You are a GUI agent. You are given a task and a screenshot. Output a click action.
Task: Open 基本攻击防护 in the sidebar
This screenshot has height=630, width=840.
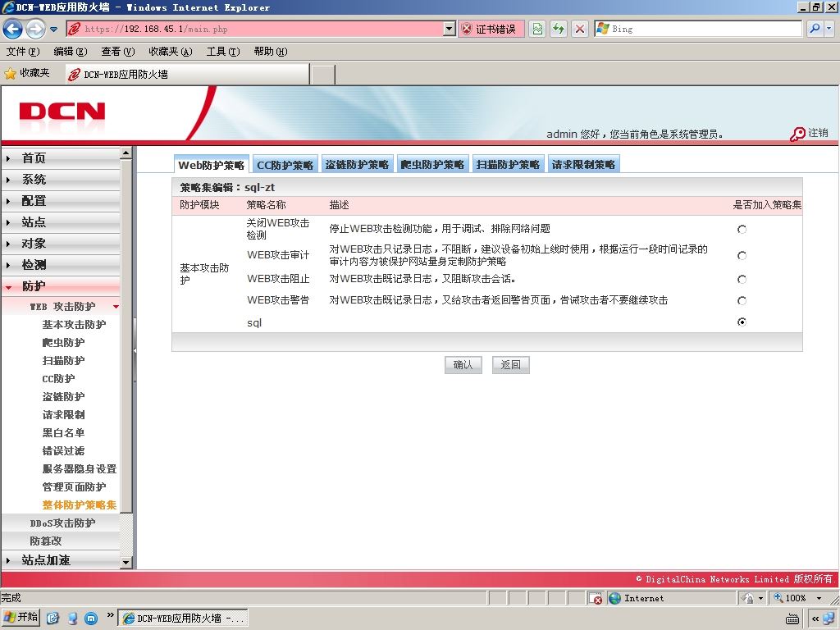pyautogui.click(x=74, y=325)
